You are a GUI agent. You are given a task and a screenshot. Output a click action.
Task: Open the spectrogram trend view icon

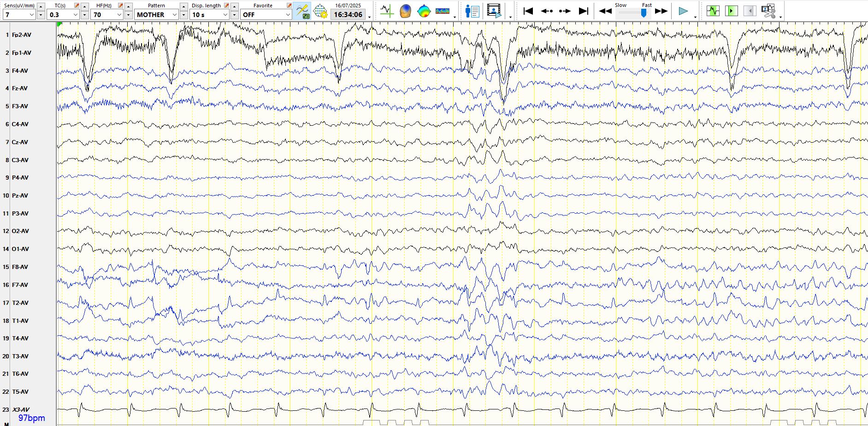pos(442,11)
